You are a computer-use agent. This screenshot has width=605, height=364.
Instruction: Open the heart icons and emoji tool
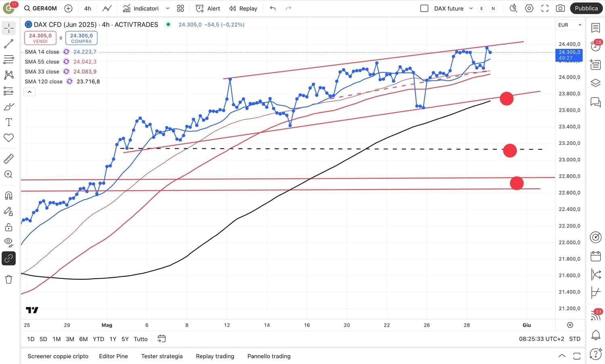pyautogui.click(x=9, y=138)
